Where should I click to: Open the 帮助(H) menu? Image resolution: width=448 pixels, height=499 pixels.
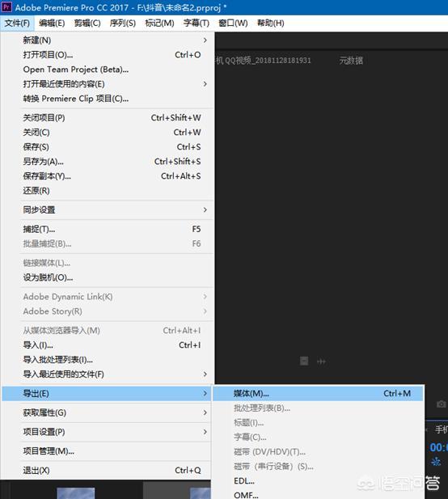pos(270,23)
